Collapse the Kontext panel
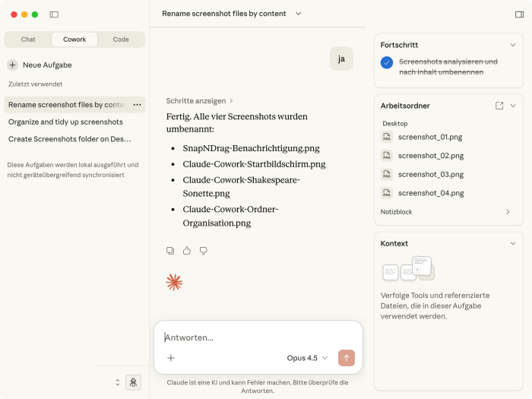The height and width of the screenshot is (399, 532). click(x=513, y=243)
